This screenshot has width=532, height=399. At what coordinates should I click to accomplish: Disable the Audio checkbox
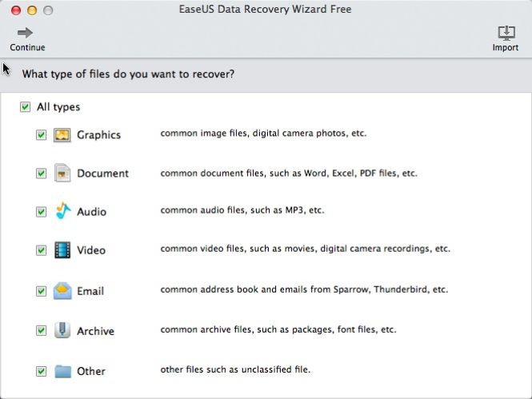pos(41,212)
